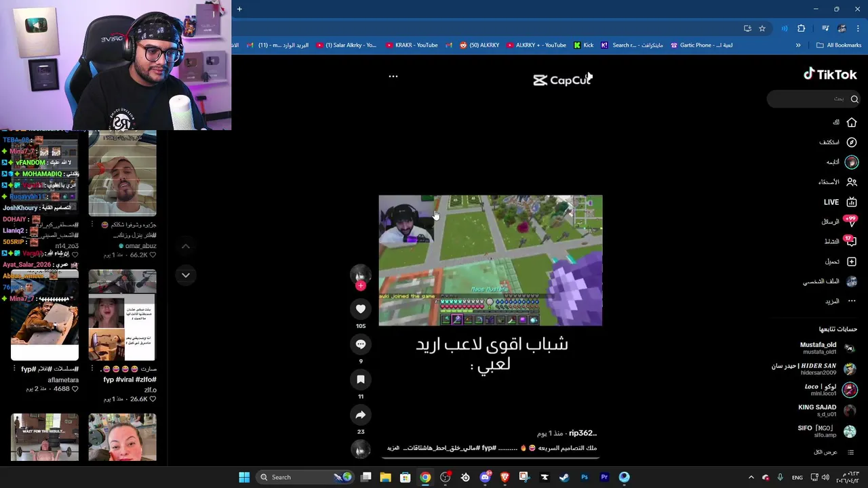Open the Chrome profile avatar
Image resolution: width=868 pixels, height=488 pixels.
pos(842,28)
